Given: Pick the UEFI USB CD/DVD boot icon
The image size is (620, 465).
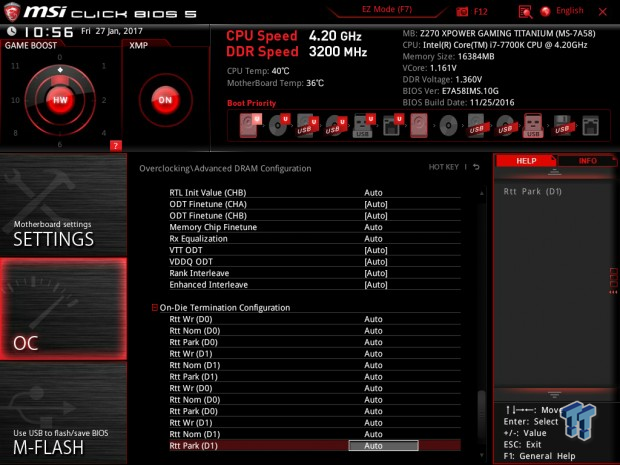Looking at the screenshot, I should [336, 125].
